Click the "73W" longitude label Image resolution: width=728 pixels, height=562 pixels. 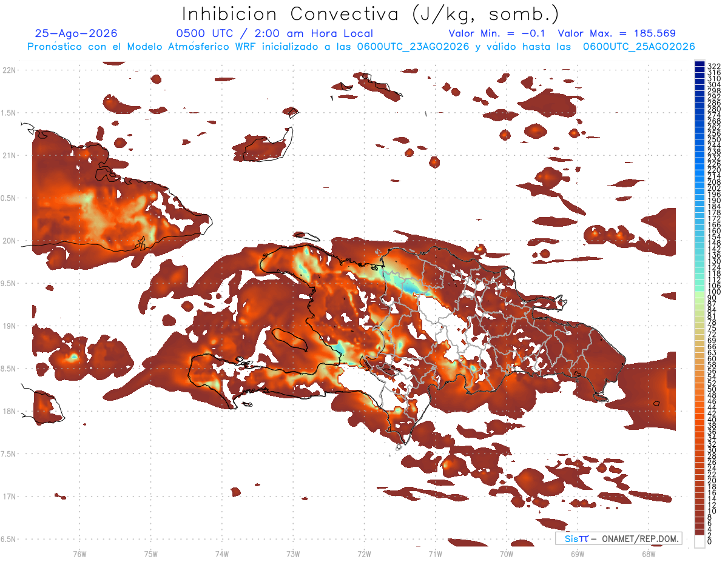[x=293, y=554]
